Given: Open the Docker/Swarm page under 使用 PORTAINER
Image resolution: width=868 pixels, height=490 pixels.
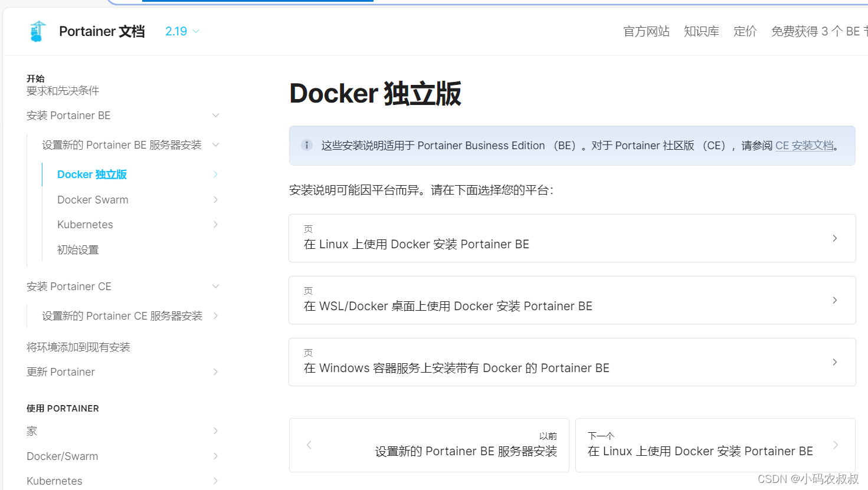Looking at the screenshot, I should (62, 456).
